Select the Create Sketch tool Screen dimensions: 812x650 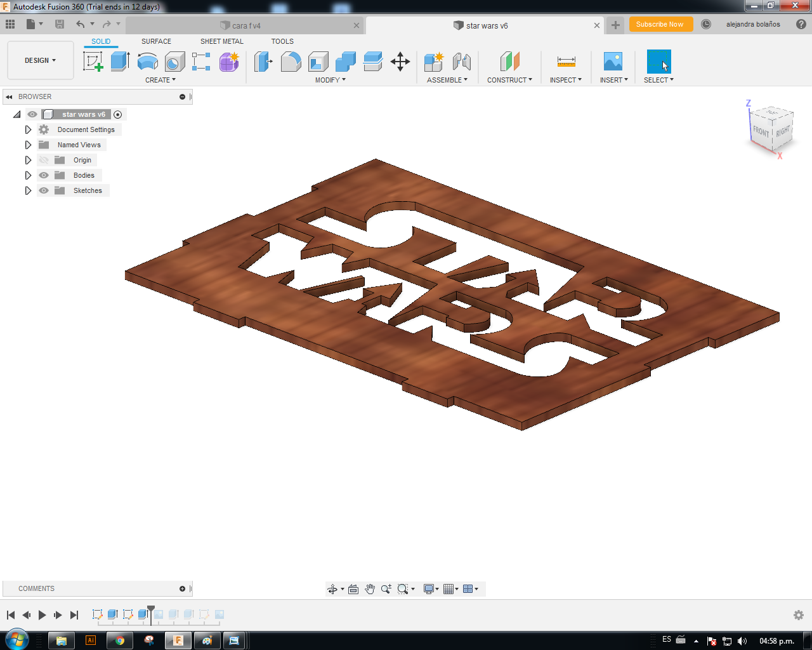click(x=93, y=62)
